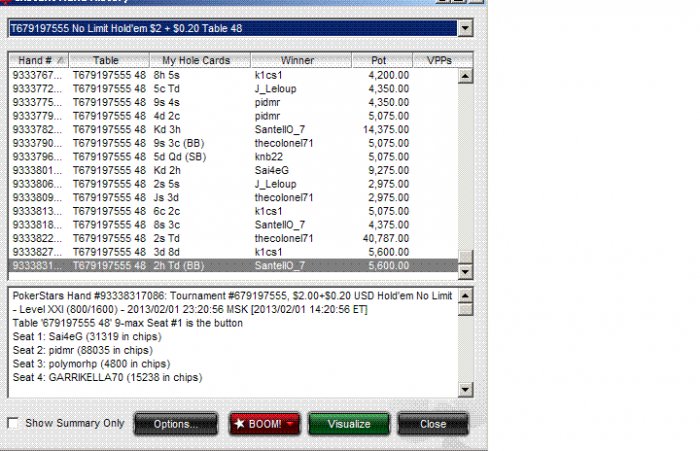Select hand row with 8h 5s hole cards
Screen dimensions: 700x451
[x=233, y=75]
